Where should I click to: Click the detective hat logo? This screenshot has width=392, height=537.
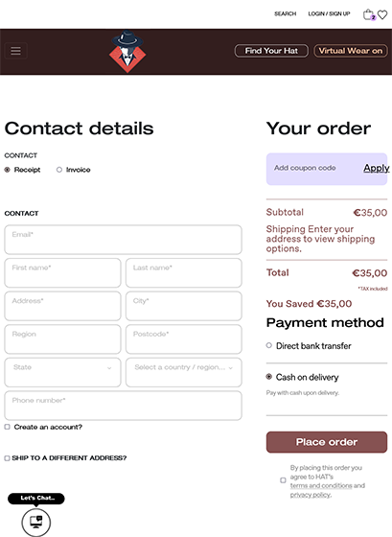(127, 52)
